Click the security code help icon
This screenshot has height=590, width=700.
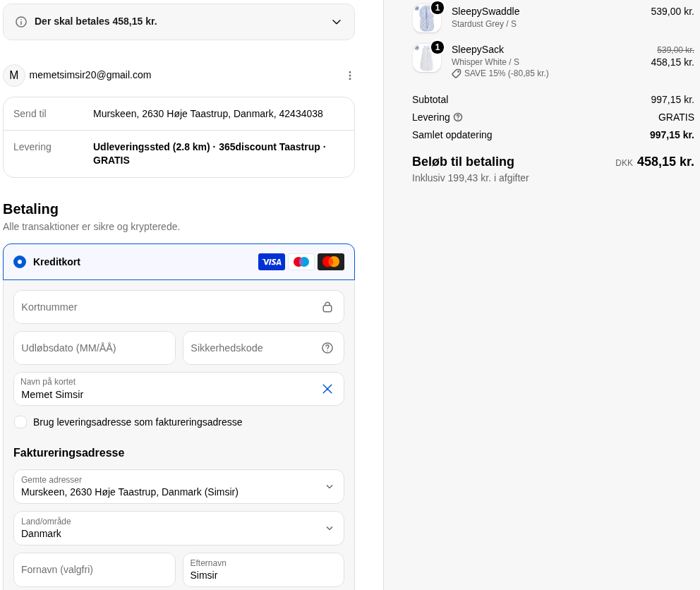(x=327, y=348)
